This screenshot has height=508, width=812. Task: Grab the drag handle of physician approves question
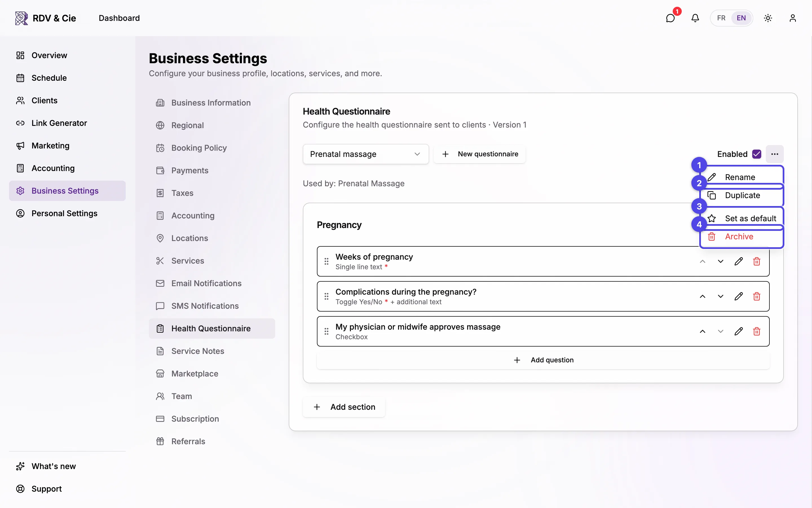tap(326, 331)
